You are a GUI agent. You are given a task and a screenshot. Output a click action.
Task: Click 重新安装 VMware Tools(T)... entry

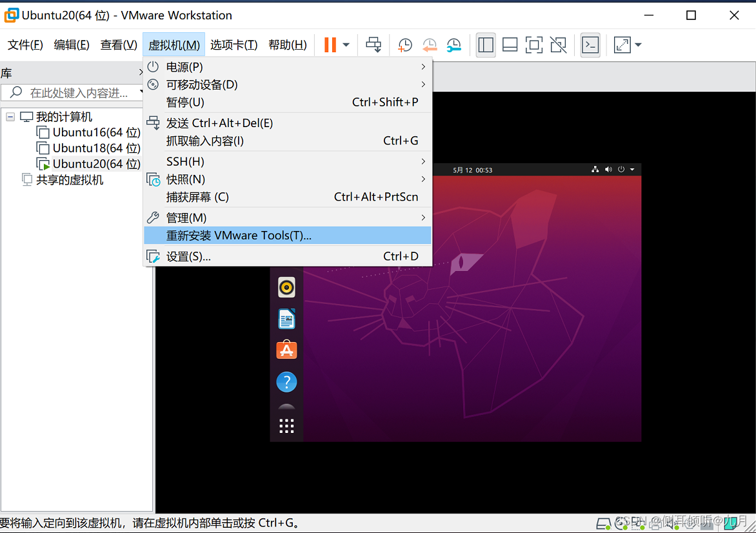tap(287, 236)
